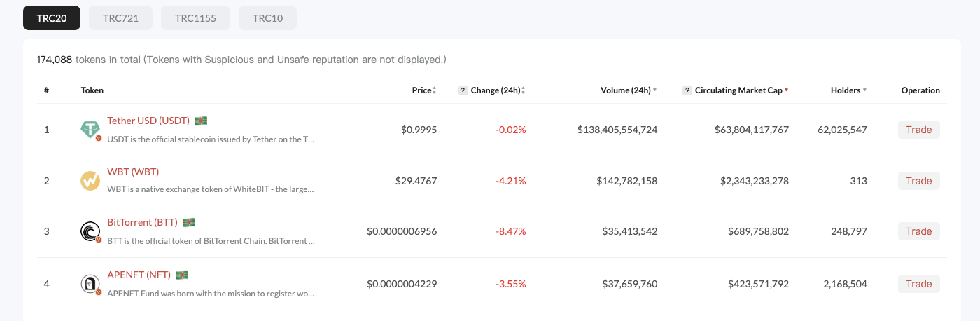
Task: Click the volume $35,413,542
Action: click(630, 231)
